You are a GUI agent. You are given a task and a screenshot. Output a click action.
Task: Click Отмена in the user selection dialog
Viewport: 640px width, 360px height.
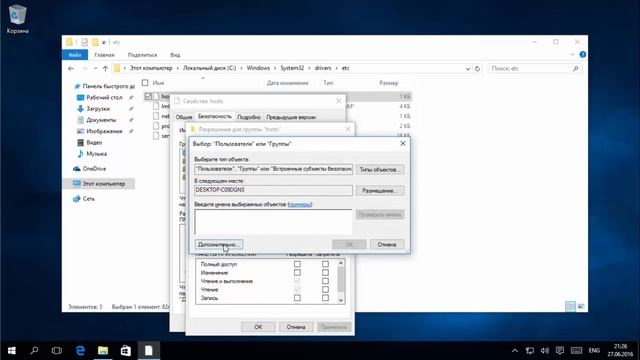click(387, 244)
